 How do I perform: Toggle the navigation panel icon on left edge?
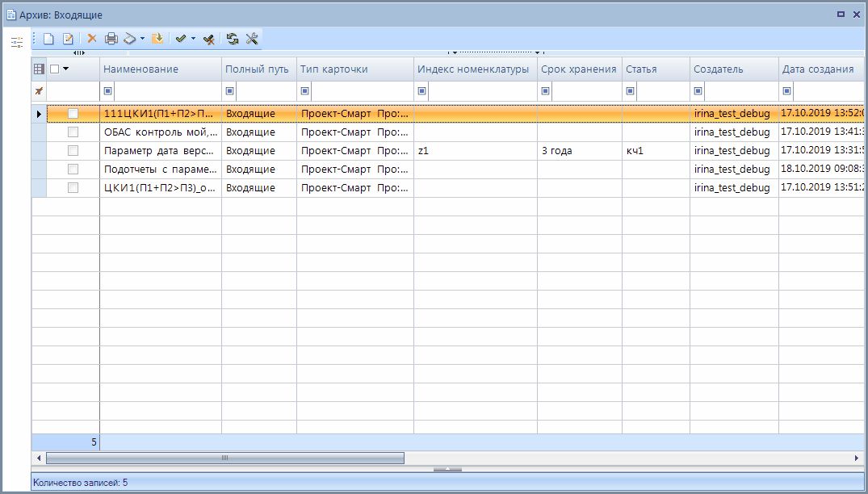click(x=16, y=42)
